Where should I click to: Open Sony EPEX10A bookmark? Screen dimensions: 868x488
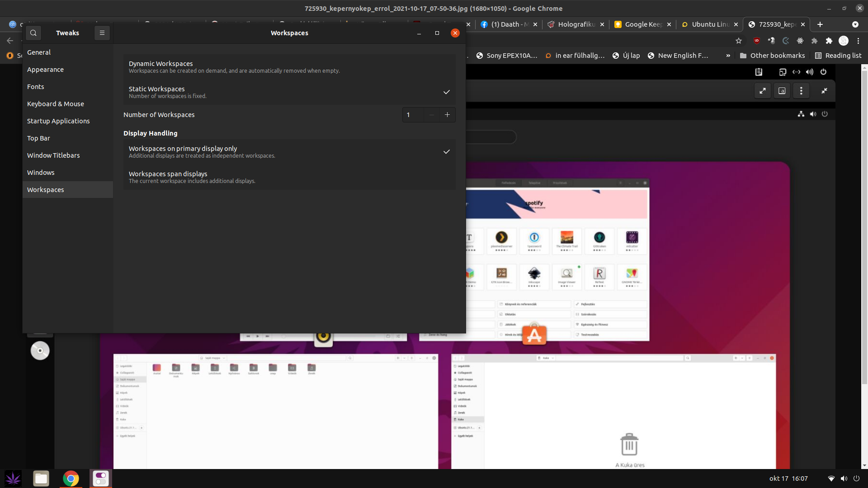pos(506,56)
